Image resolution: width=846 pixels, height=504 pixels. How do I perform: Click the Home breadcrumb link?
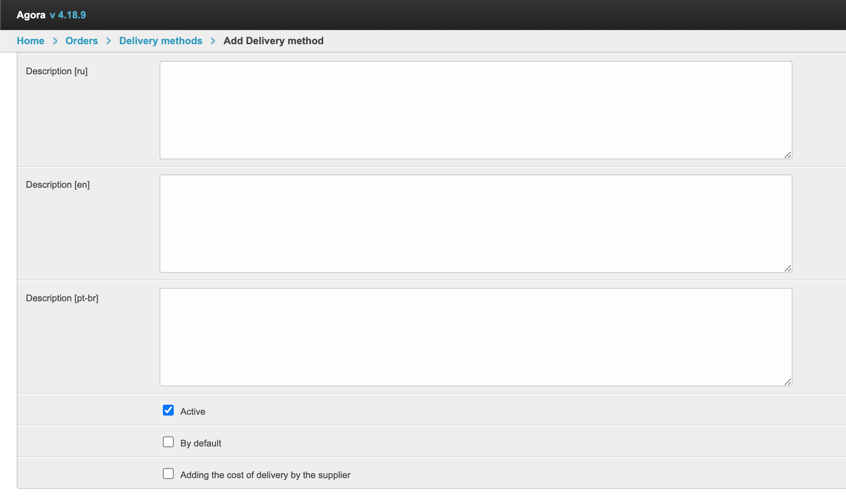pos(30,41)
